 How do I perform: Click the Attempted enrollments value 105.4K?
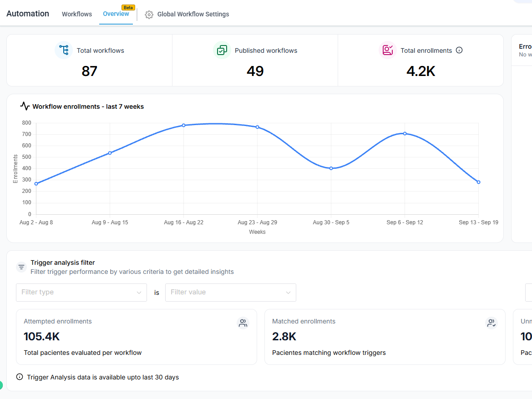click(42, 337)
